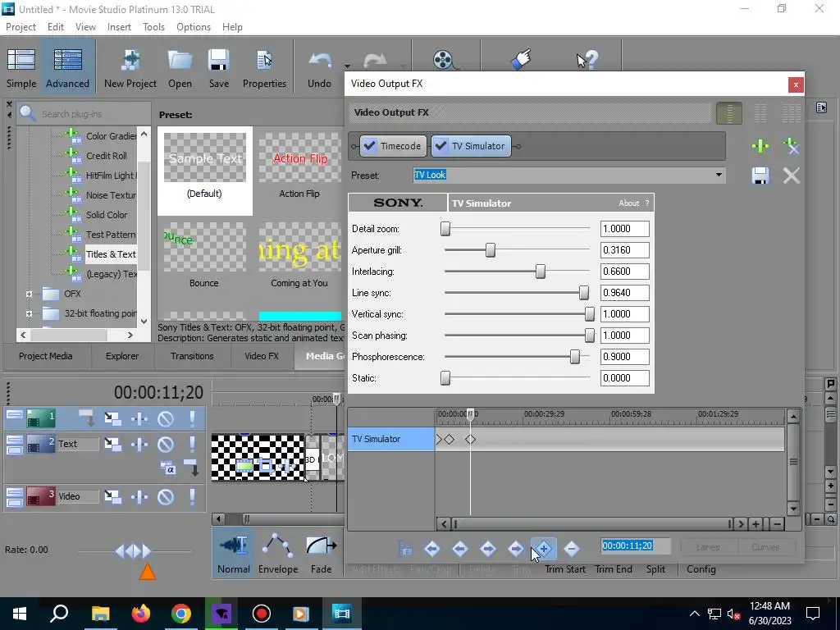
Task: Go to previous keyframe in FX dialog
Action: (x=459, y=549)
